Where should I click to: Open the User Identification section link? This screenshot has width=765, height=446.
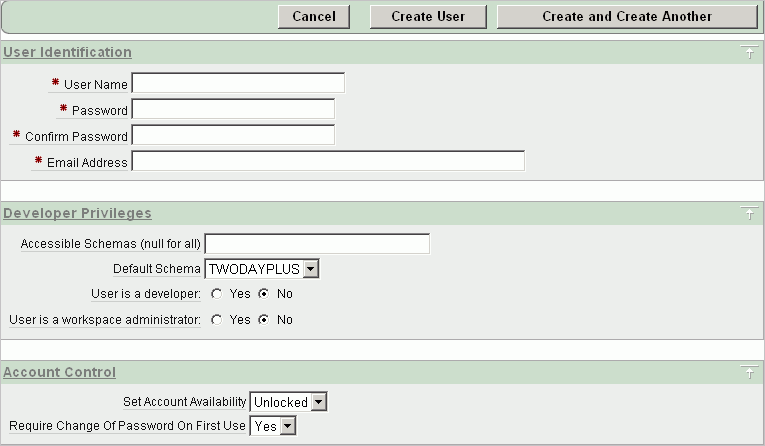[67, 52]
